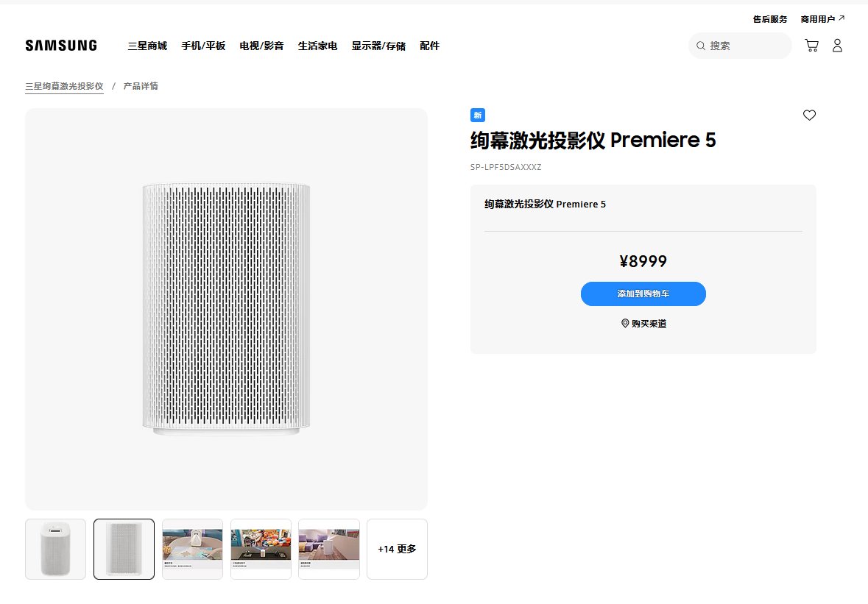Select the second front-grille thumbnail
Viewport: 868px width, 604px height.
(x=124, y=550)
